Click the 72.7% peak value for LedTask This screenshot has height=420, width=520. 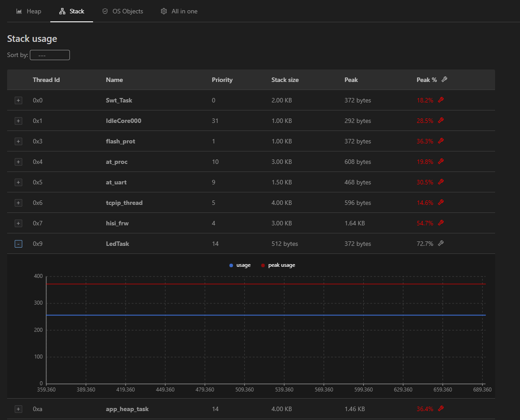(x=425, y=244)
